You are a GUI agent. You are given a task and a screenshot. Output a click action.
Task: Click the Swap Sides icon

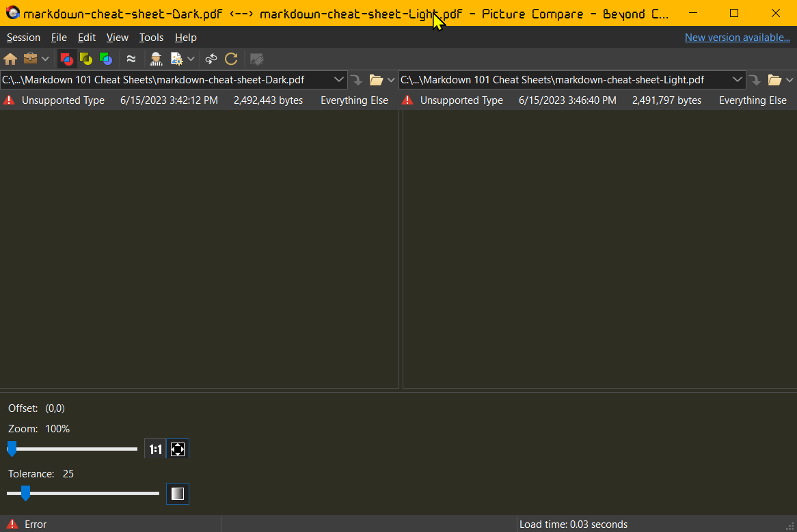211,59
